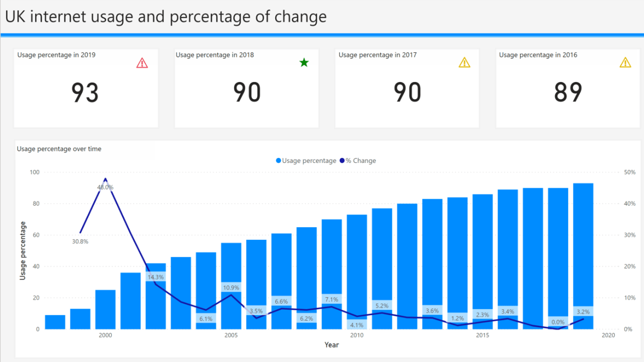Click the % Change legend marker

click(342, 161)
